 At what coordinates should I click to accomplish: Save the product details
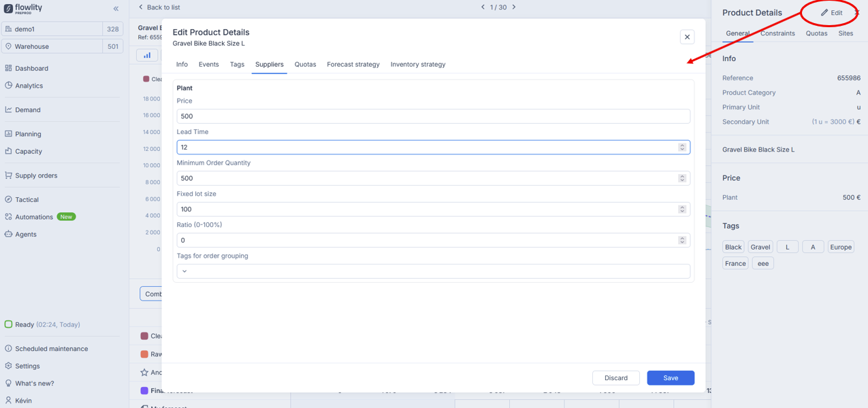[670, 377]
